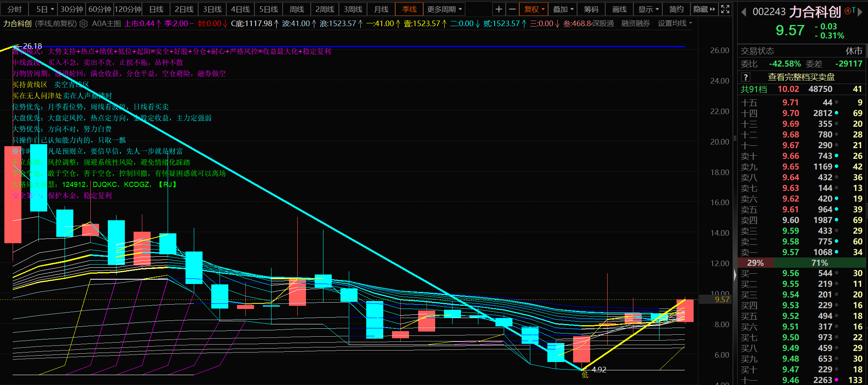Screen dimensions: 868x385
Task: Switch to the 分时 intraday tab
Action: [x=15, y=9]
